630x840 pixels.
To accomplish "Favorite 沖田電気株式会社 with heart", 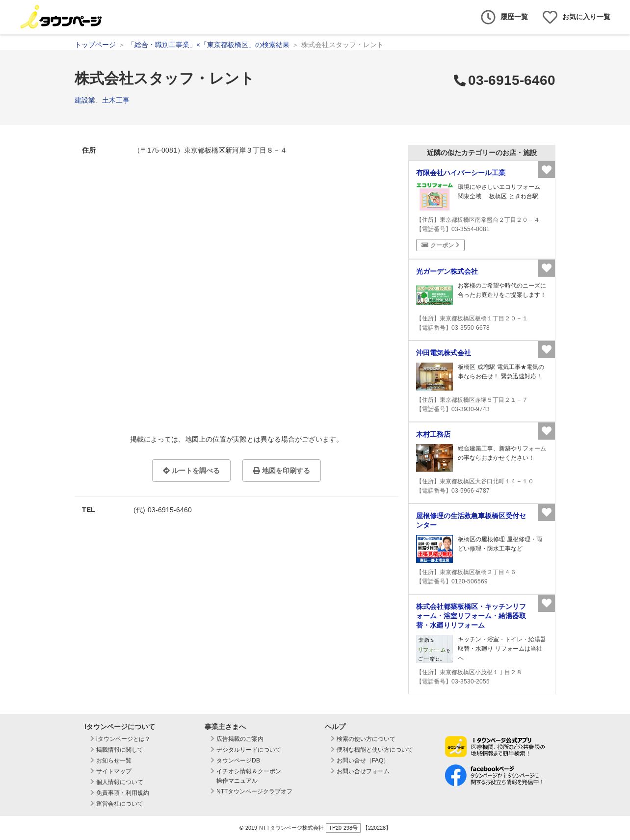I will click(546, 350).
